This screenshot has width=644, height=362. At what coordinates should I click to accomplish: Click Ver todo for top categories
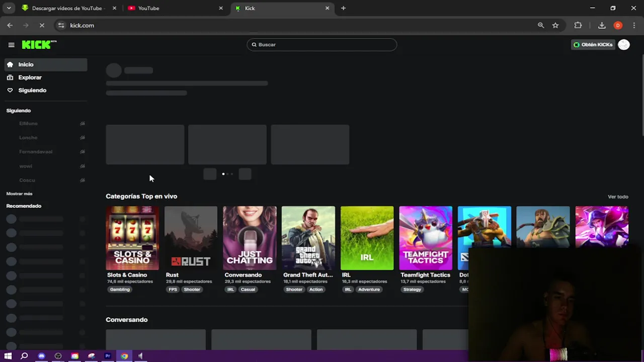(618, 197)
